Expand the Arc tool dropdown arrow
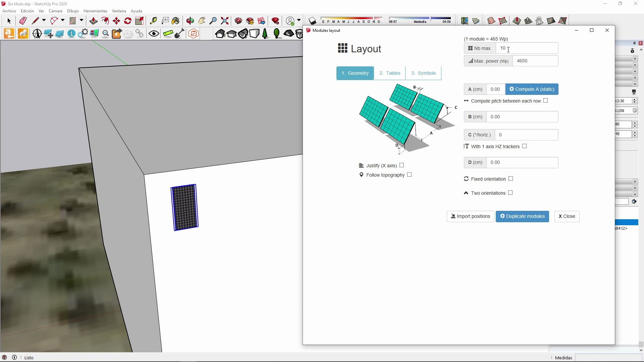 point(62,20)
